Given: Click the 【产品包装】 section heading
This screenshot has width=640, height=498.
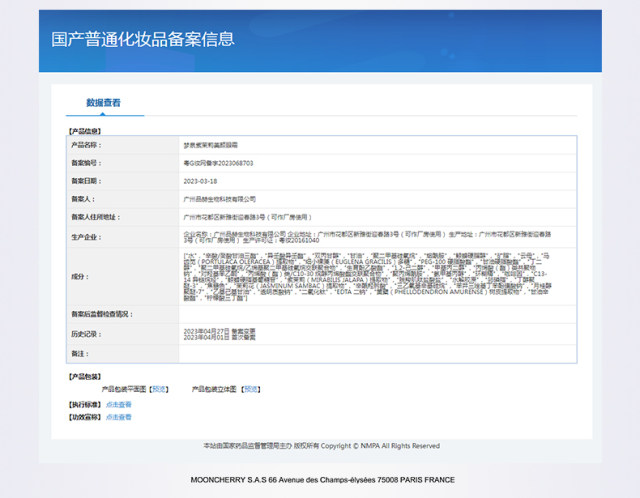Looking at the screenshot, I should tap(85, 377).
